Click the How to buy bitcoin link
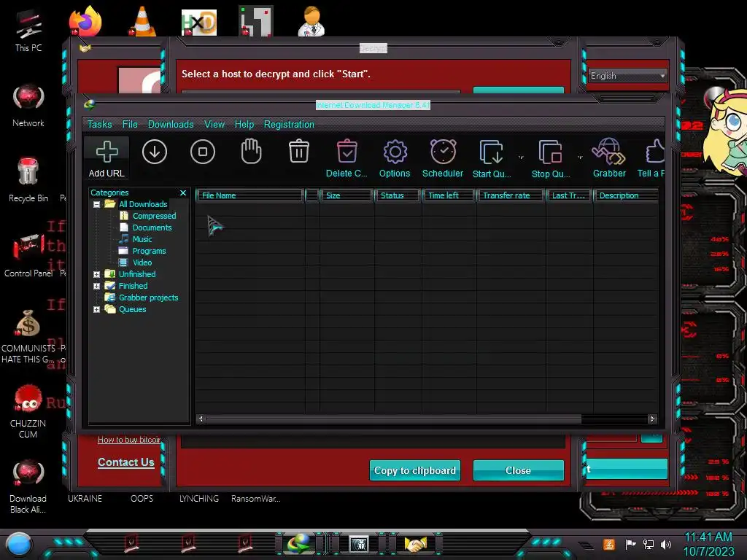This screenshot has width=747, height=560. 129,440
